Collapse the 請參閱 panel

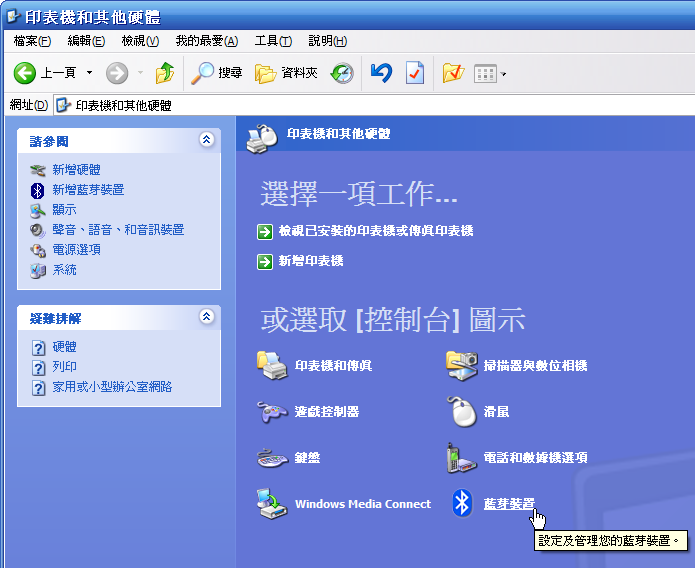click(207, 140)
